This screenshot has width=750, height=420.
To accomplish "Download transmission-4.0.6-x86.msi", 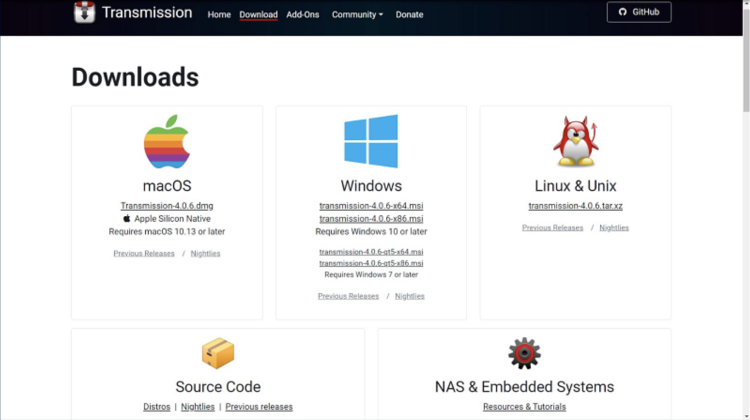I will pyautogui.click(x=371, y=219).
